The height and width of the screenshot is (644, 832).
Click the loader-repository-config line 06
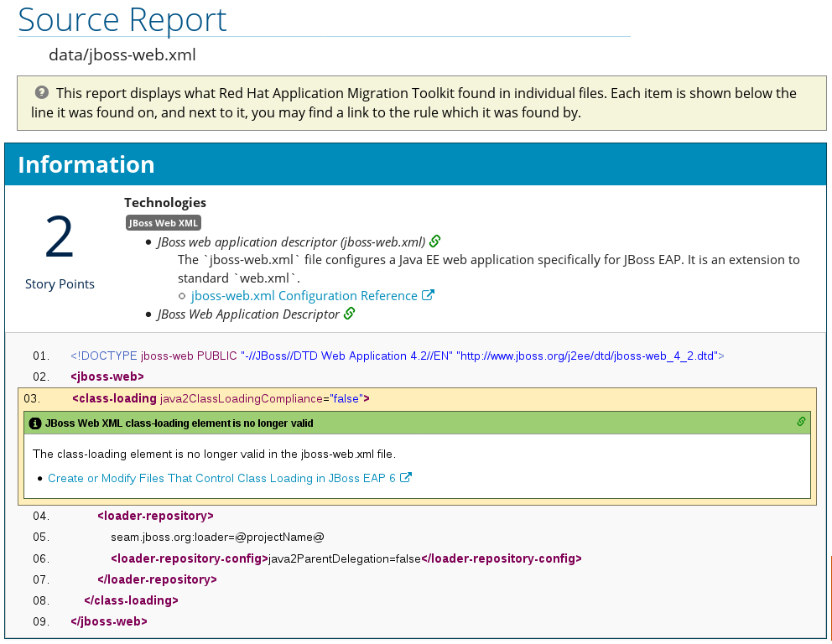click(346, 558)
